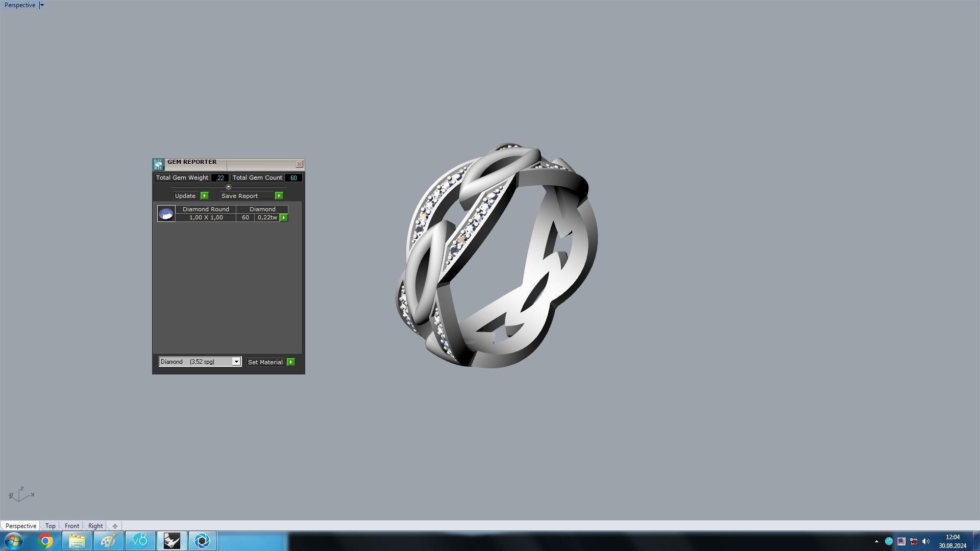Click the Total Gem Weight value field
This screenshot has width=980, height=551.
(x=220, y=178)
